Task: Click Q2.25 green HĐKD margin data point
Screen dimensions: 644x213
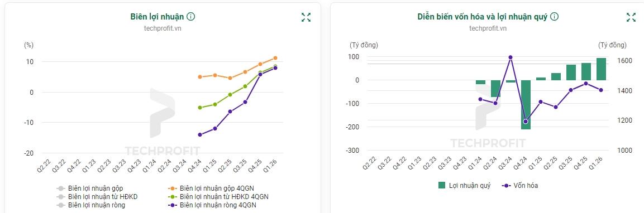Action: [x=230, y=94]
